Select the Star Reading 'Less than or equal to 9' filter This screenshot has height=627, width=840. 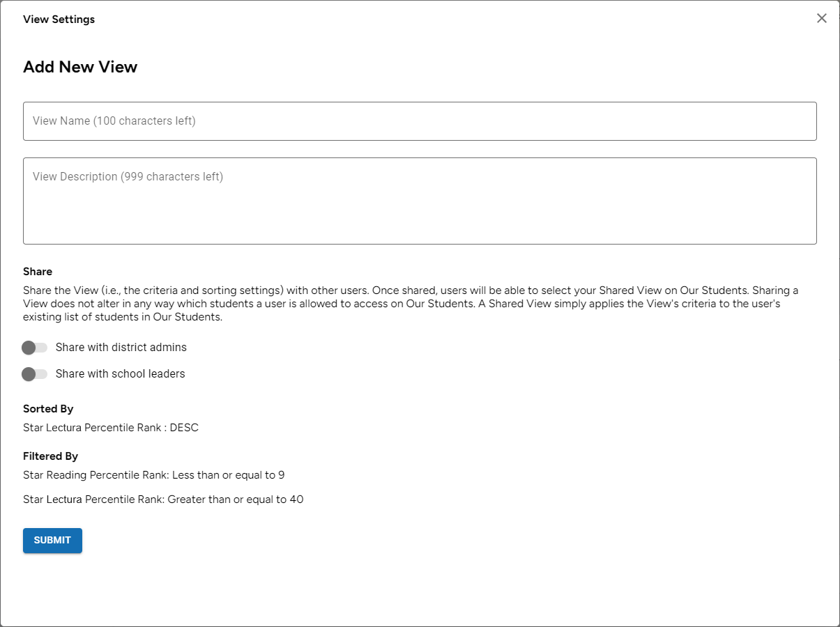(x=154, y=475)
